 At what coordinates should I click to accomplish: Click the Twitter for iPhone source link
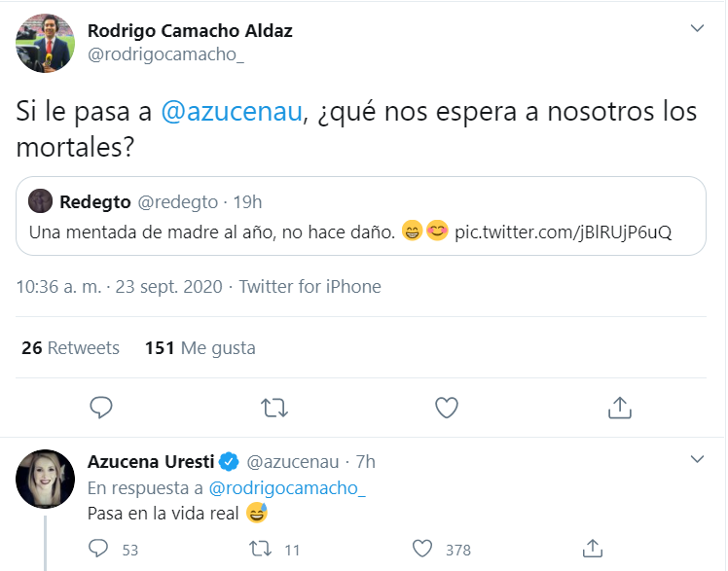click(309, 287)
